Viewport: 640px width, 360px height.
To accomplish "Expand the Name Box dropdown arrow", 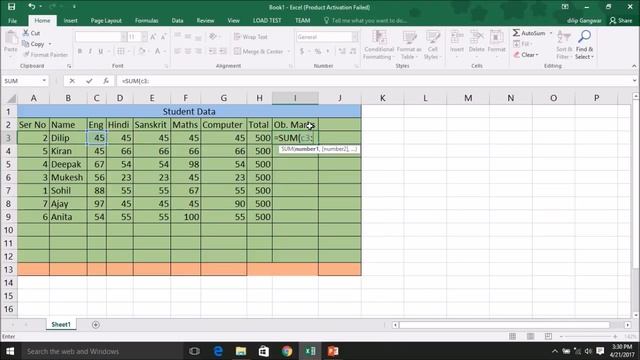I will pyautogui.click(x=44, y=81).
